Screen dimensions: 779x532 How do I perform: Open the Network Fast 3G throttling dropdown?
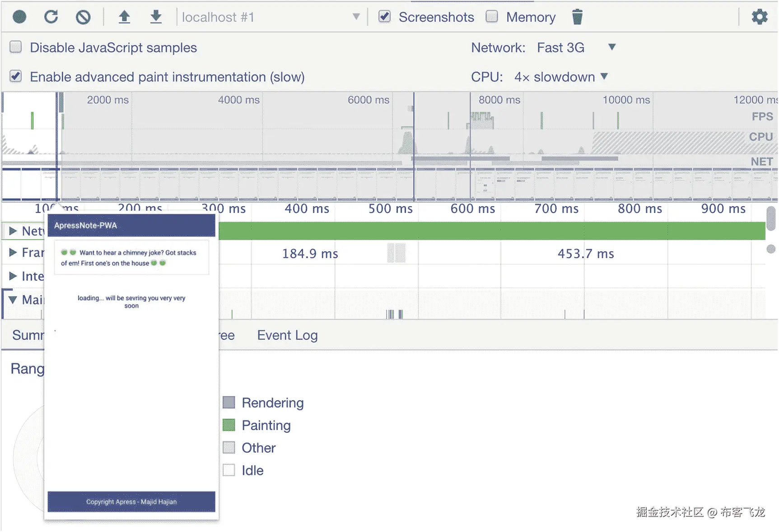[x=576, y=47]
